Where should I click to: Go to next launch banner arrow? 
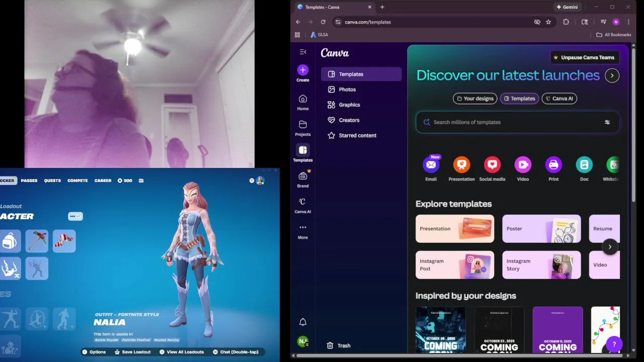tap(612, 76)
